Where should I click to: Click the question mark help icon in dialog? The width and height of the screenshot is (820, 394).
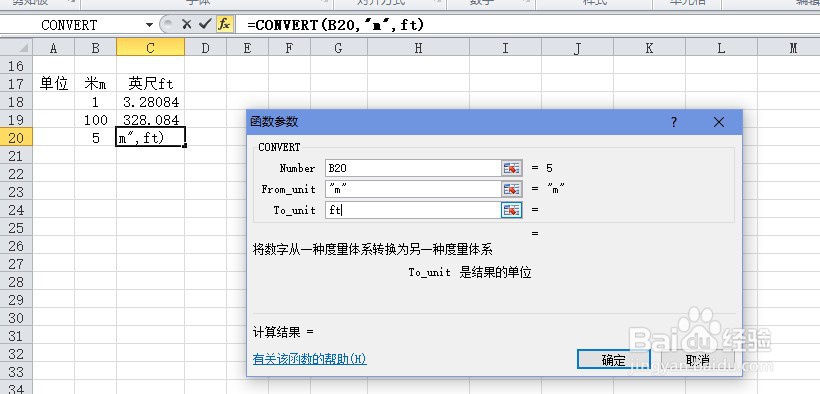(674, 122)
